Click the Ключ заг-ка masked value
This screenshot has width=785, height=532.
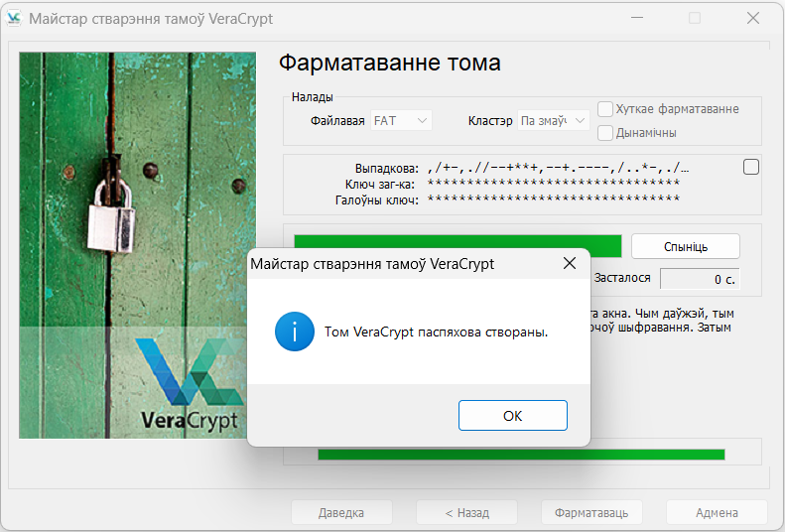click(553, 183)
